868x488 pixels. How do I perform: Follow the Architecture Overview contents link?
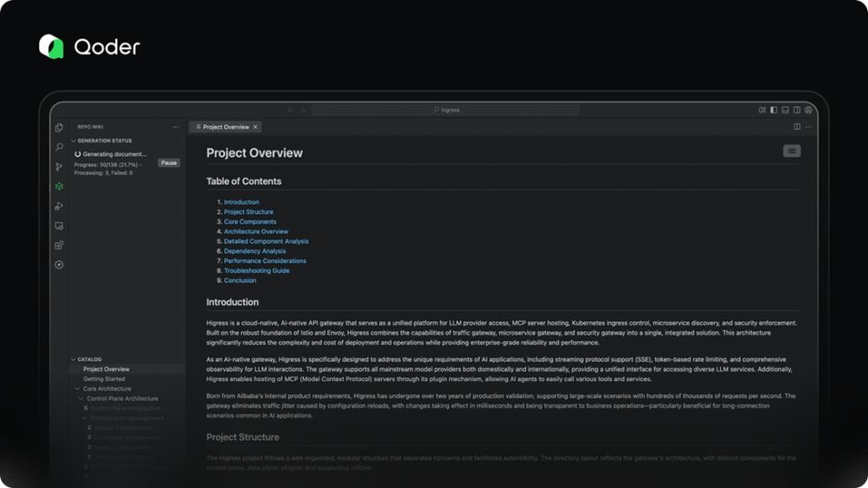point(256,232)
